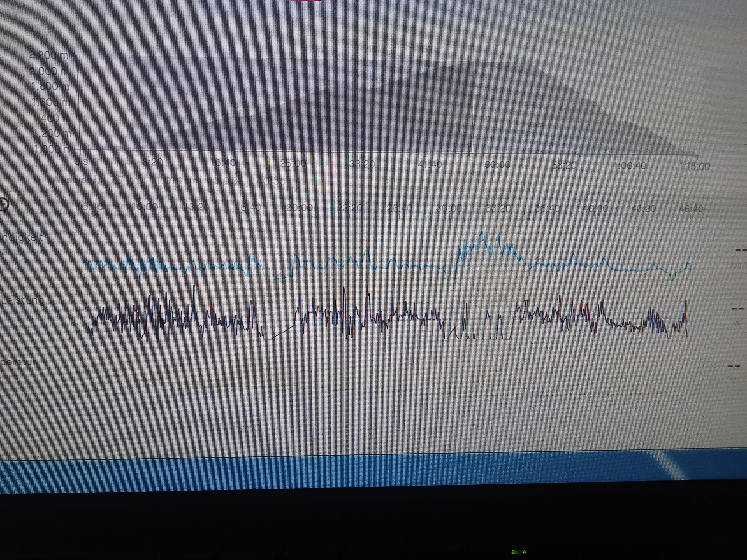This screenshot has width=747, height=560.
Task: Click the 2.200 m elevation axis label
Action: [x=49, y=55]
